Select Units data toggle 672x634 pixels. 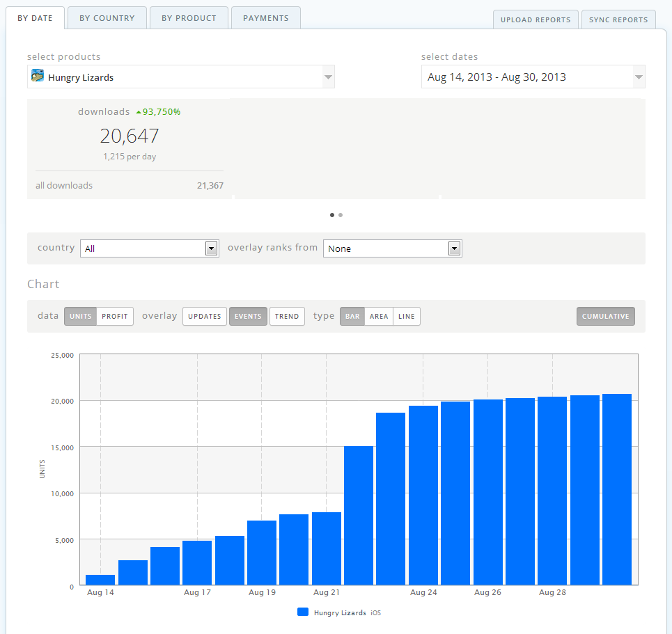81,316
